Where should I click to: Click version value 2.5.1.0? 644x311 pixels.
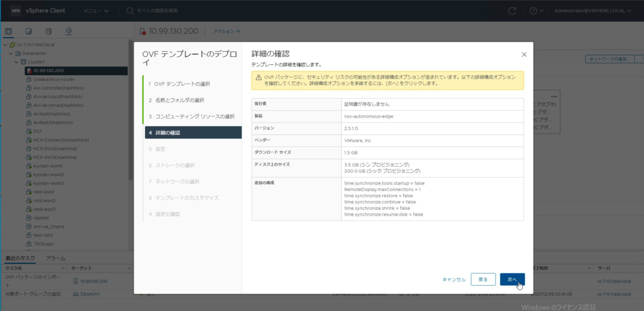pos(352,128)
